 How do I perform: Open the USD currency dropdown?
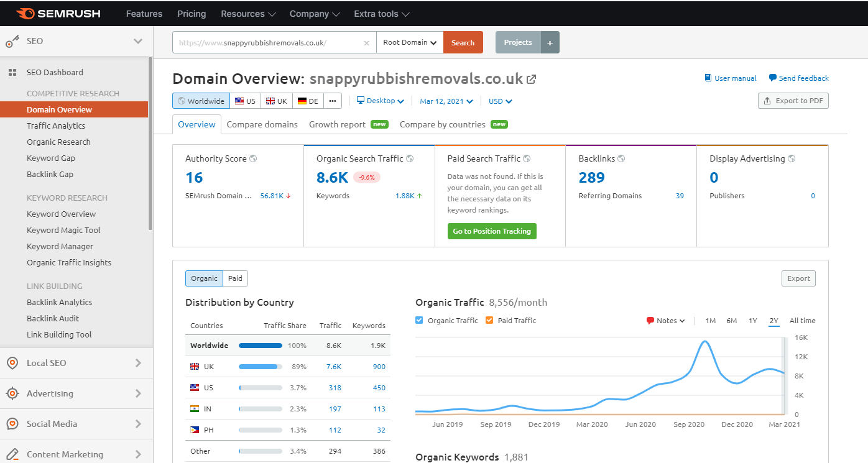tap(500, 101)
